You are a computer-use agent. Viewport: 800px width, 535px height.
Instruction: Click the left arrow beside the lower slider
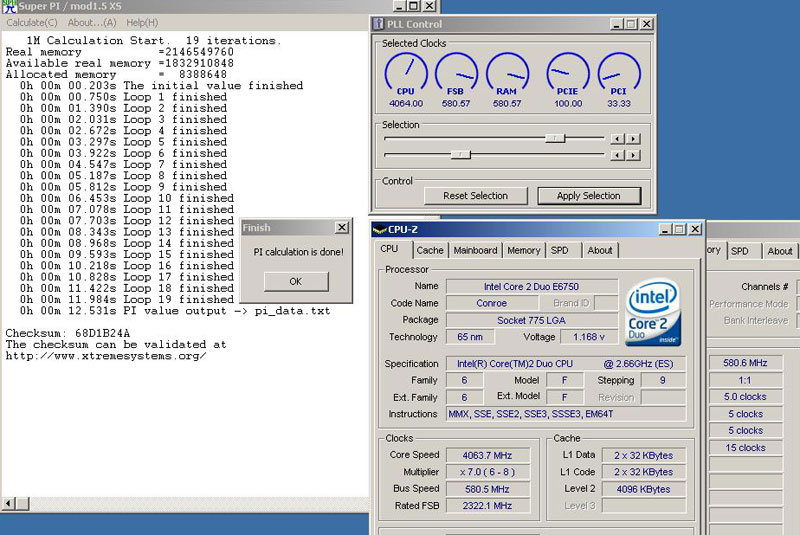(x=617, y=155)
